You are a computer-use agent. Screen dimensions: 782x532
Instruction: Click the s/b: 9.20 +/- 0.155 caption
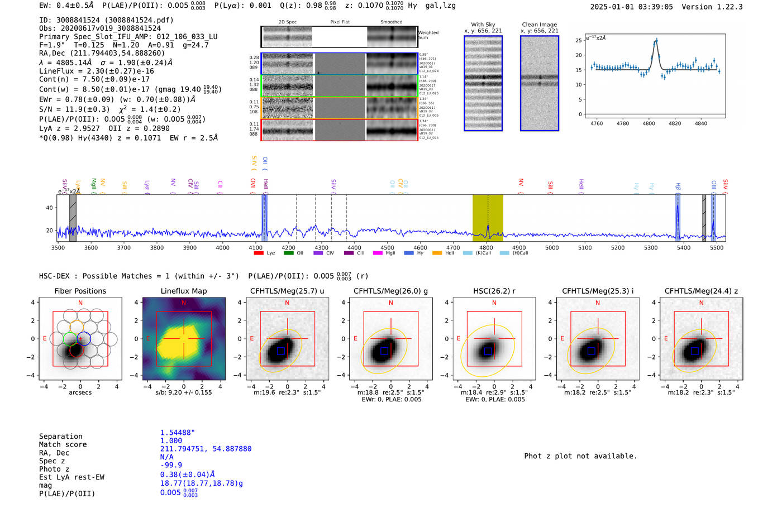tap(184, 392)
